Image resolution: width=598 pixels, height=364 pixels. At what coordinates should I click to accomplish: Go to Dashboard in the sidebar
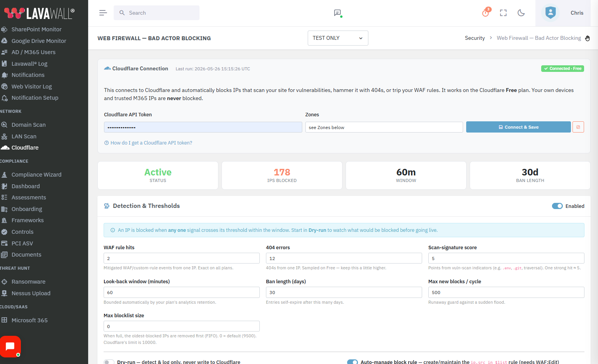tap(26, 186)
